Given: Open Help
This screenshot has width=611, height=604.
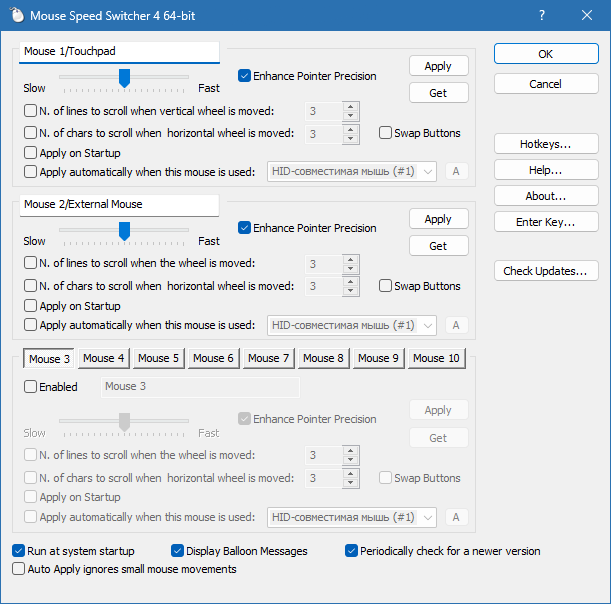Looking at the screenshot, I should (546, 170).
